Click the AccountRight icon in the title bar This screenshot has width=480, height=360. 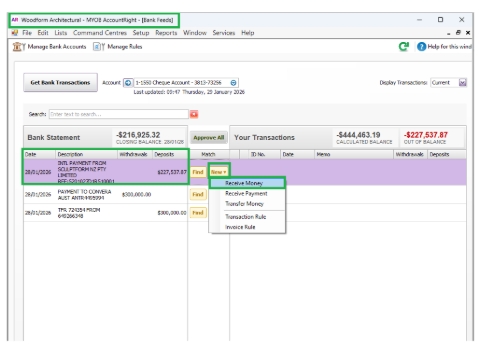[15, 20]
